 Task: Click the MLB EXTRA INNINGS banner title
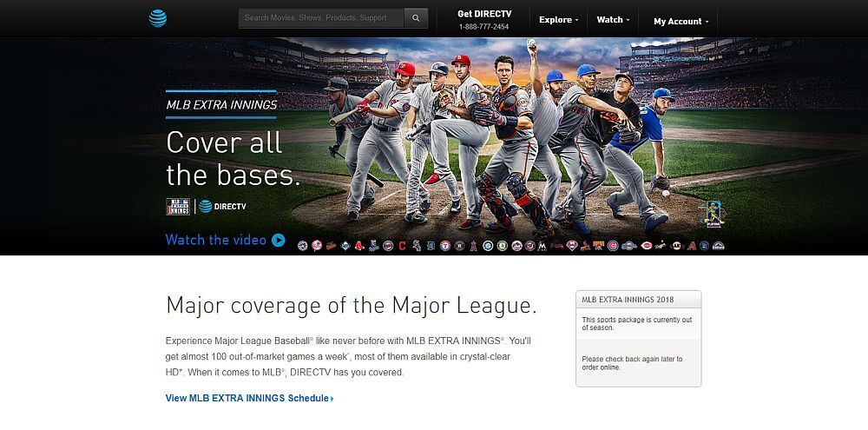point(221,105)
